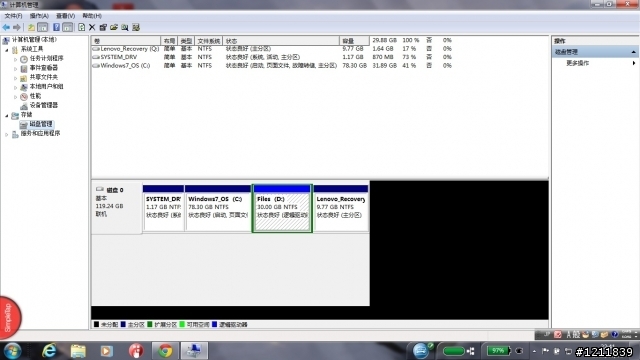Expand the 共享文件夹 node arrow
This screenshot has width=640, height=360.
(16, 78)
